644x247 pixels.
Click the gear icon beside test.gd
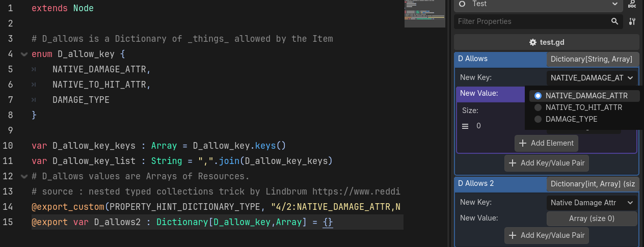(533, 42)
